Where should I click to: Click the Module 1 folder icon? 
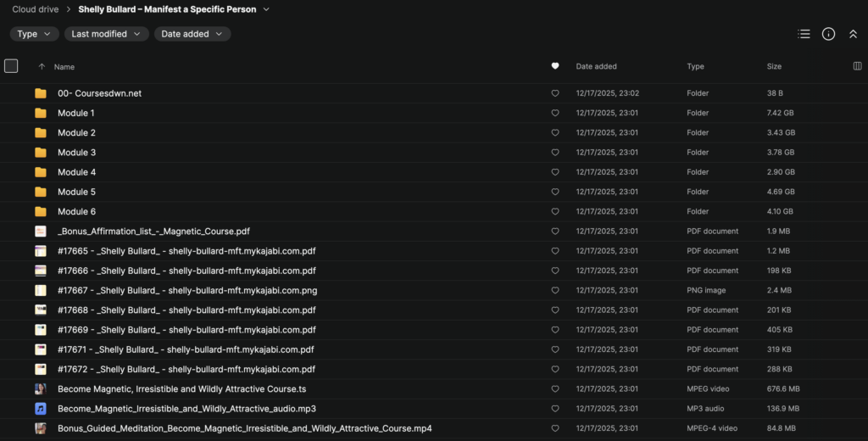[41, 113]
